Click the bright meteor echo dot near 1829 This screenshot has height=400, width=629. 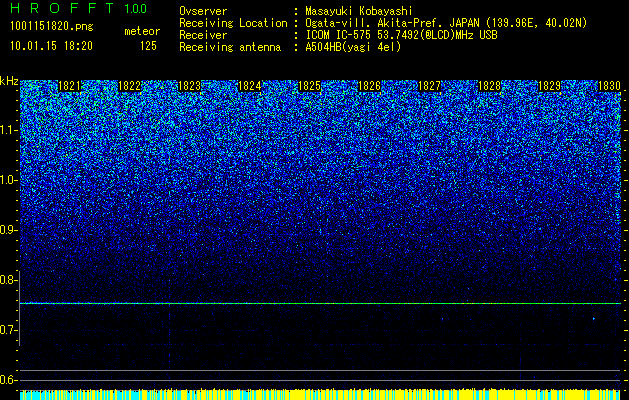click(x=594, y=319)
